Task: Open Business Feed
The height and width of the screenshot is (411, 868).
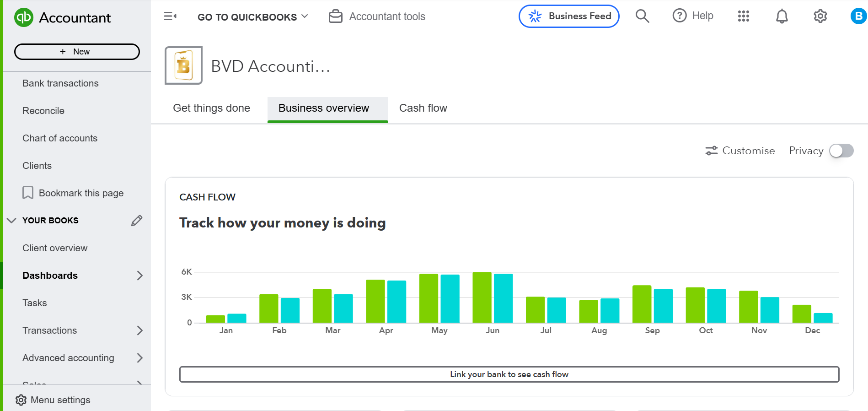Action: click(569, 16)
